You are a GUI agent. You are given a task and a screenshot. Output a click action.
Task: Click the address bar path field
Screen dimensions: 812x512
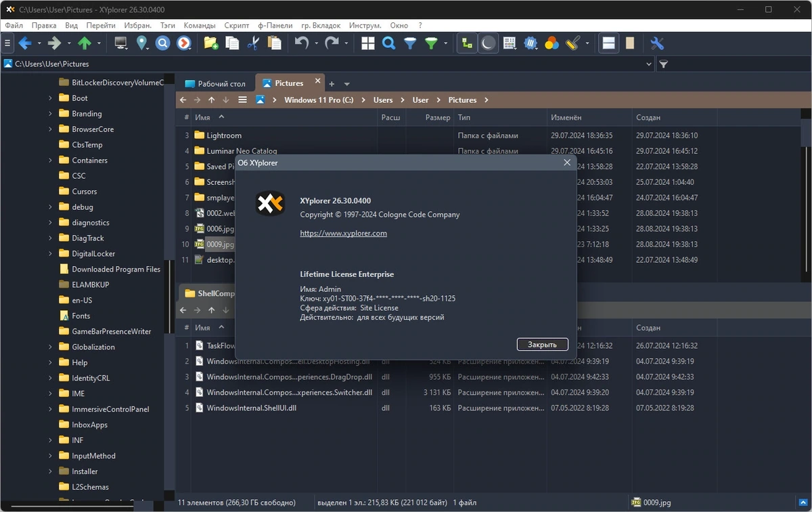[328, 64]
